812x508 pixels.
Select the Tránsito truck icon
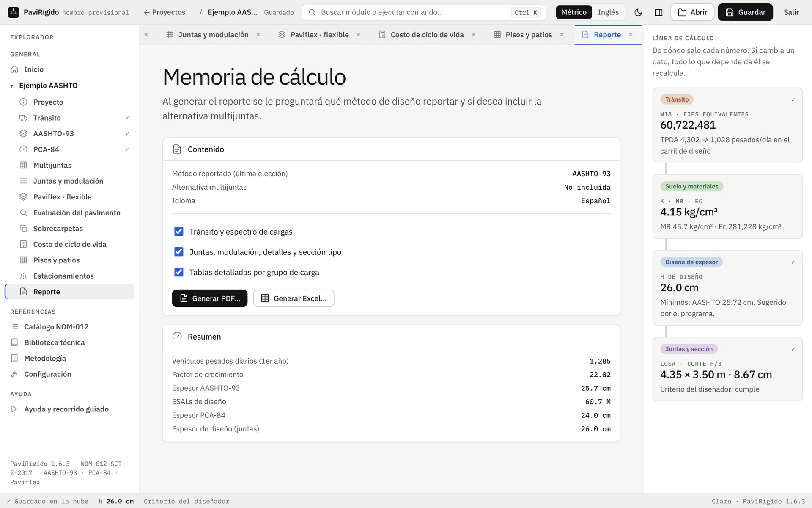coord(23,118)
